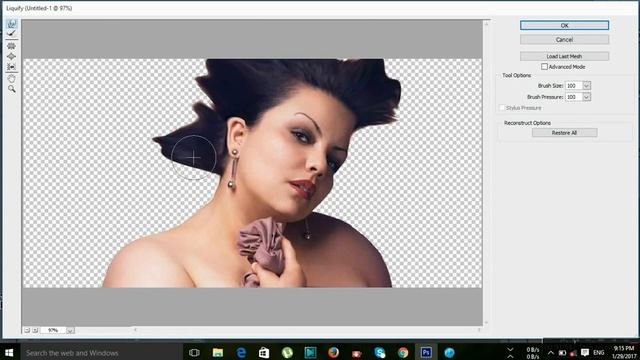Image resolution: width=640 pixels, height=360 pixels.
Task: Click the Restore All button
Action: (x=564, y=133)
